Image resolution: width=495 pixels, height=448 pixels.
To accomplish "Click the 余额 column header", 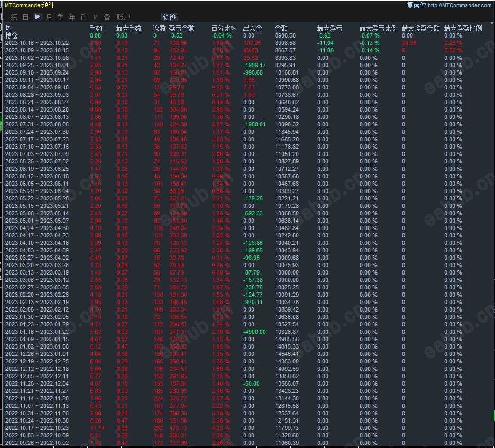I will click(x=281, y=28).
